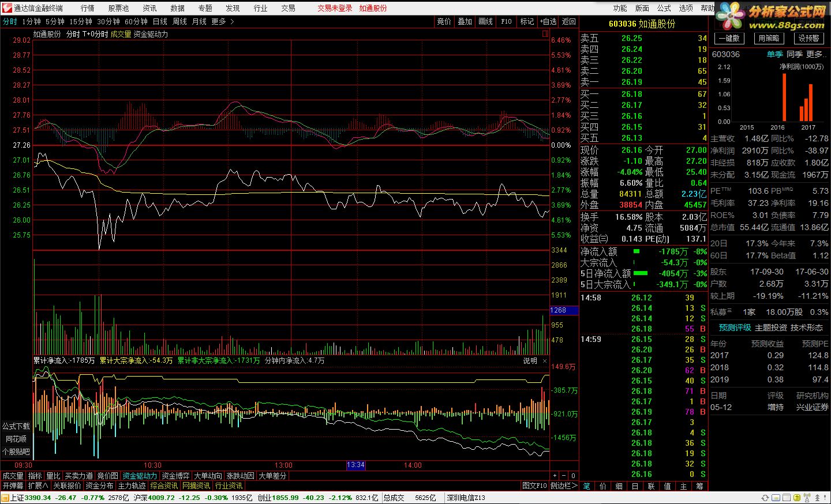831x504 pixels.
Task: Open the 综合资讯 tab
Action: (x=164, y=486)
